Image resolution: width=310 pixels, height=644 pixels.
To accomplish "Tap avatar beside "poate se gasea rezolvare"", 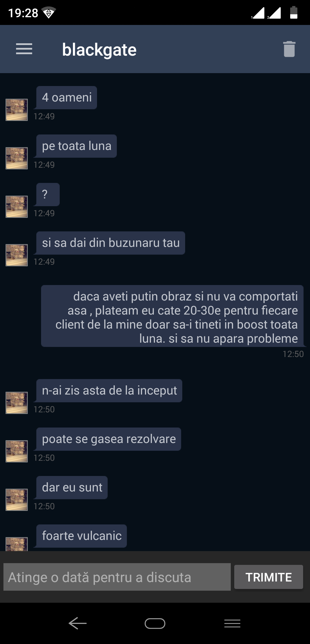I will coord(17,451).
